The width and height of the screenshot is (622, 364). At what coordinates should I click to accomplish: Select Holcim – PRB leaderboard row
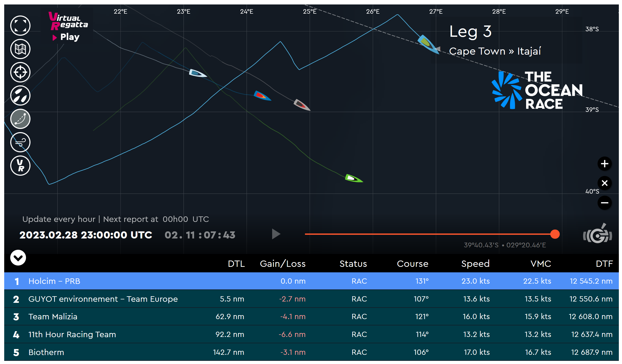point(311,281)
